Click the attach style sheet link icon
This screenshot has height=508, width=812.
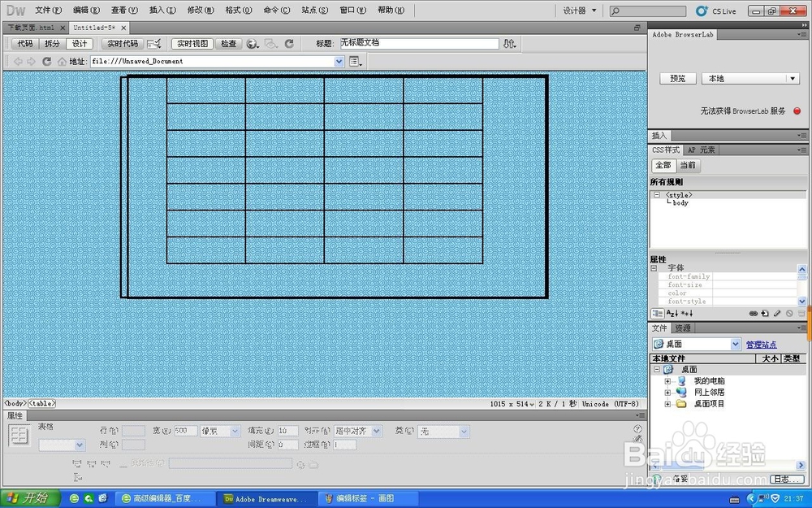[x=754, y=313]
